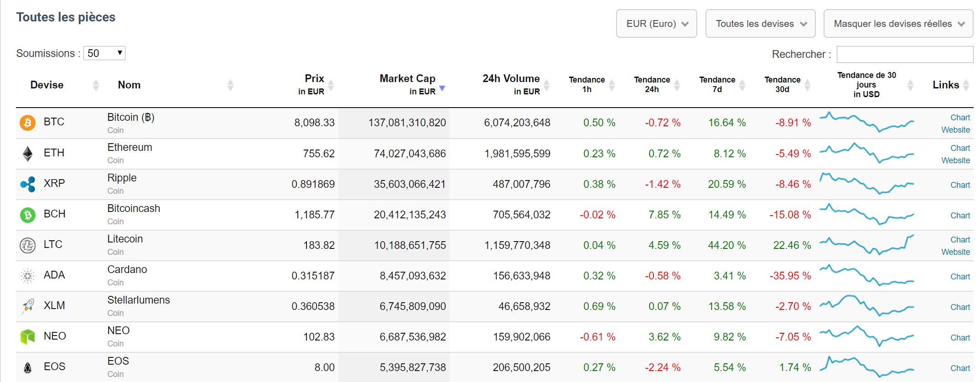Open the Soumissions entries count selector
The width and height of the screenshot is (980, 382).
pyautogui.click(x=104, y=53)
